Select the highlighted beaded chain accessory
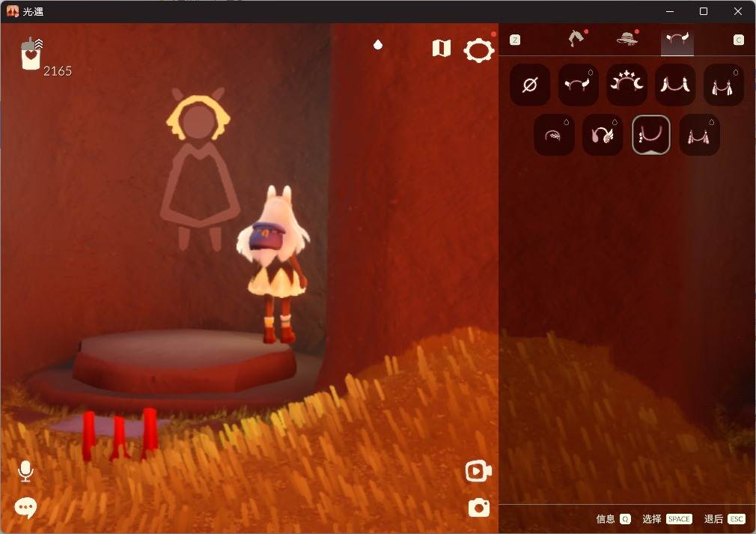 (651, 135)
